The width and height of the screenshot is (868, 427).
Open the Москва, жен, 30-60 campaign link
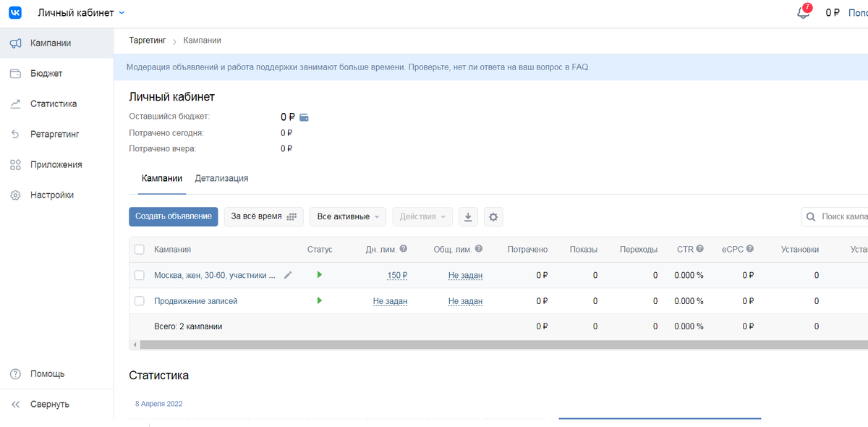(x=215, y=275)
